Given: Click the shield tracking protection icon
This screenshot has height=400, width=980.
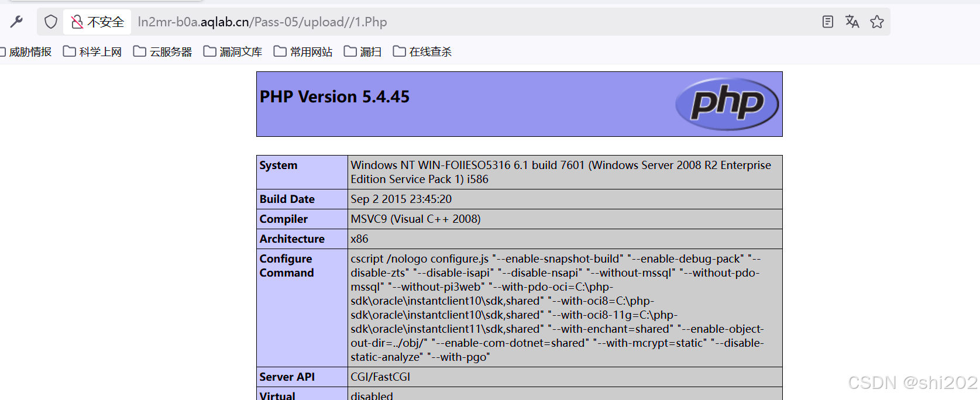Looking at the screenshot, I should (51, 22).
